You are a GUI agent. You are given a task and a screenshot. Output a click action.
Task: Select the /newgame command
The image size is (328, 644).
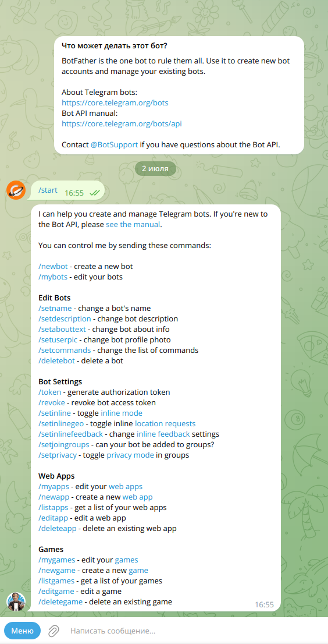pos(56,571)
